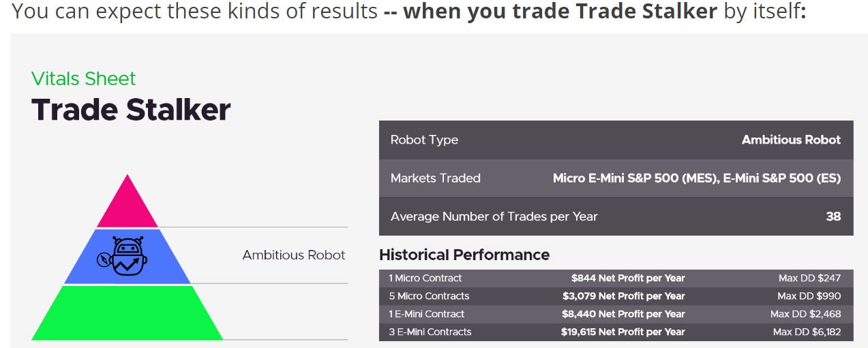The image size is (868, 348).
Task: Click the Ambitious Robot pyramid label
Action: (294, 255)
